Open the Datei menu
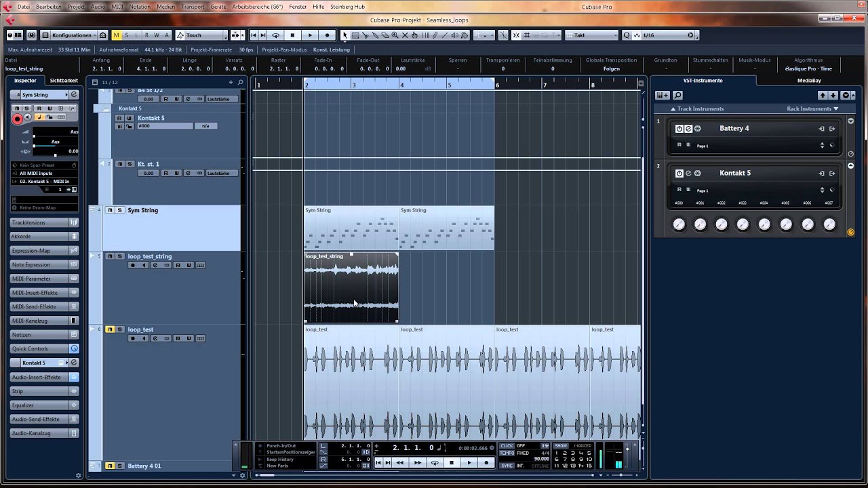 (x=24, y=7)
